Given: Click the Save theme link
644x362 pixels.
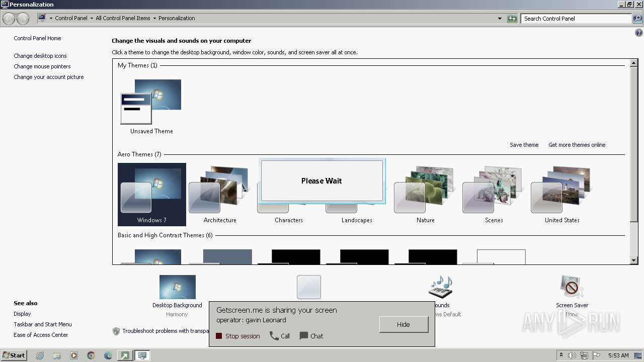Looking at the screenshot, I should point(524,145).
